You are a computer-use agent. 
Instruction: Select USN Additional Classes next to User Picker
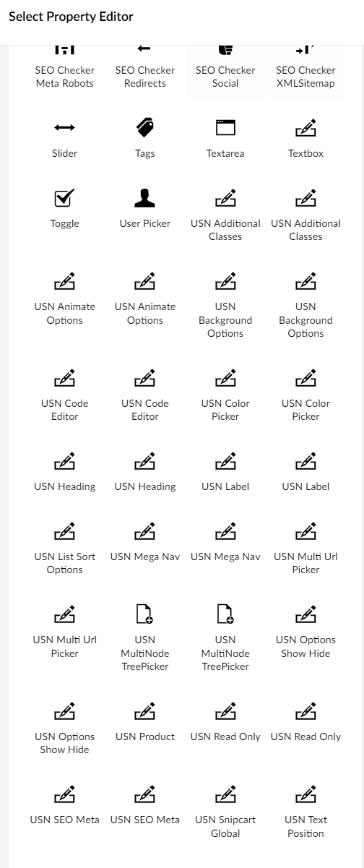coord(225,216)
